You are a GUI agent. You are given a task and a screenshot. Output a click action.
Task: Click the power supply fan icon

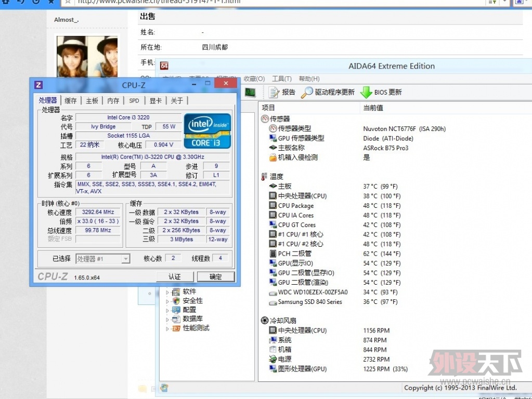(273, 359)
